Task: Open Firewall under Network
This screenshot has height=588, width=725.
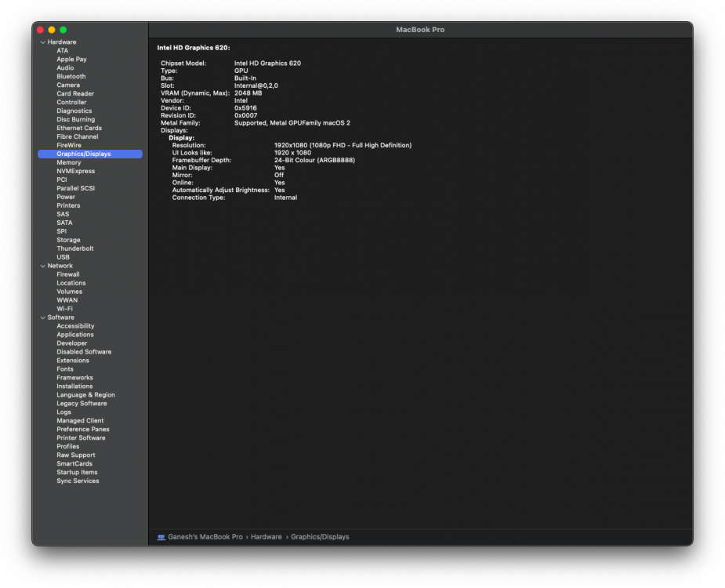Action: point(68,275)
